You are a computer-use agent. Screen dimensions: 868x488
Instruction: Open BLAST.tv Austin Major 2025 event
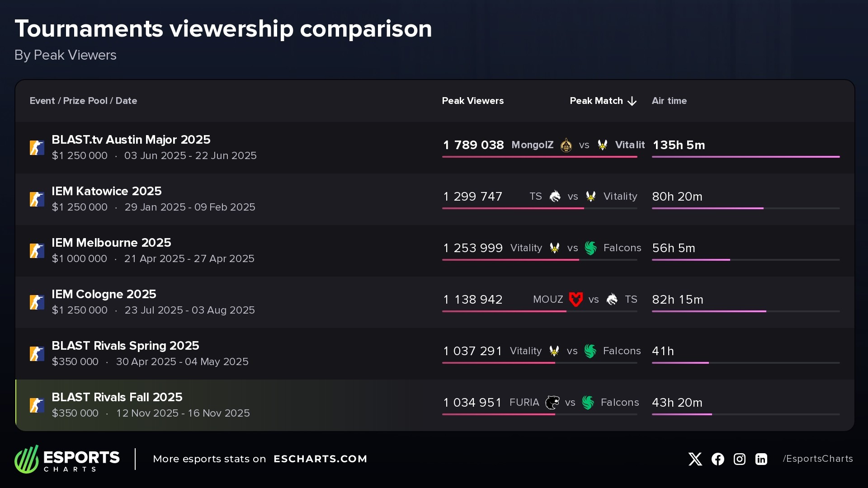tap(131, 140)
